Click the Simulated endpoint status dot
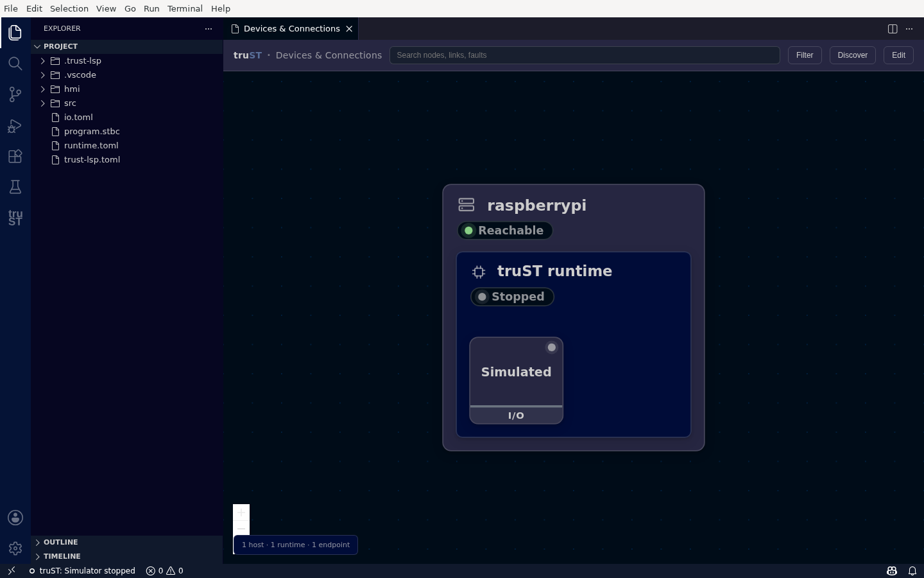924x578 pixels. tap(552, 347)
